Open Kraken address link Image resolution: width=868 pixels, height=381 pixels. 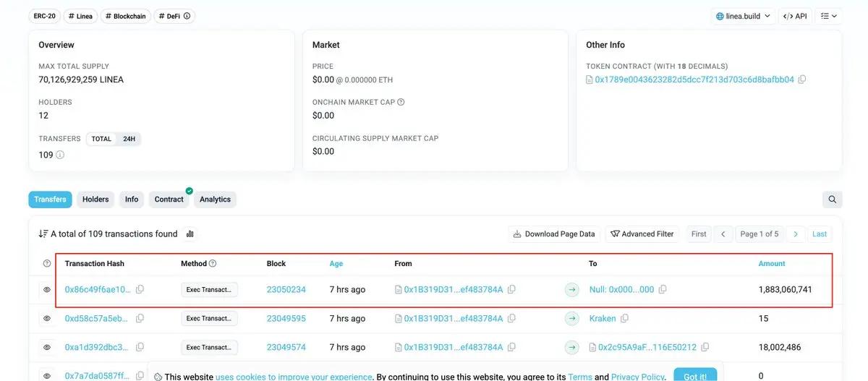603,318
